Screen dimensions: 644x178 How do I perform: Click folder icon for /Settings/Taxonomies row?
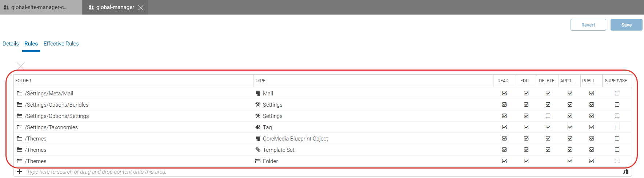(x=20, y=127)
